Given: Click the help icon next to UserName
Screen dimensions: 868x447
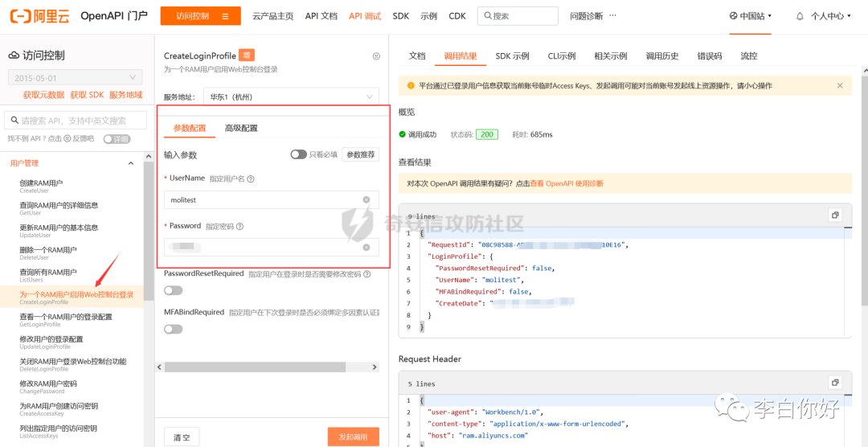Looking at the screenshot, I should 251,179.
